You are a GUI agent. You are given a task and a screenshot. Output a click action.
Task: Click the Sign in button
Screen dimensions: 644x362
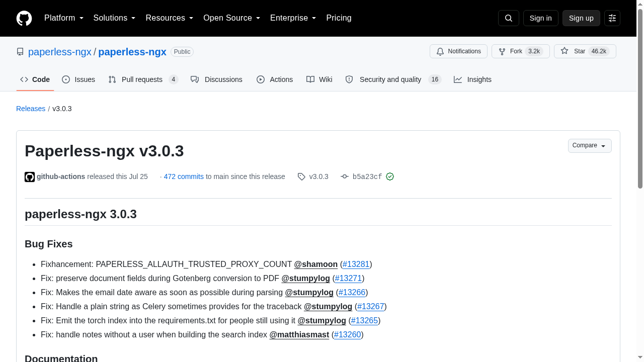pyautogui.click(x=541, y=18)
